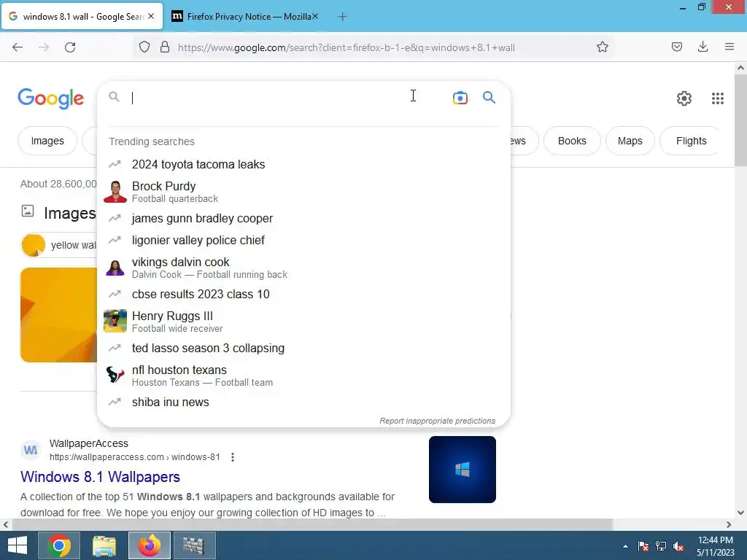Screen dimensions: 747x560
Task: Click the WallpaperAccess site favicon
Action: pyautogui.click(x=31, y=450)
